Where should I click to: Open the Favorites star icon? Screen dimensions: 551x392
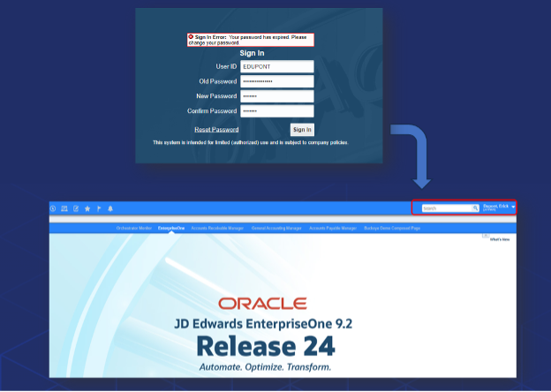[x=87, y=208]
